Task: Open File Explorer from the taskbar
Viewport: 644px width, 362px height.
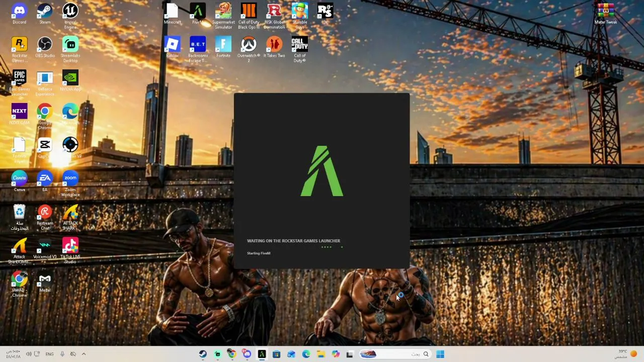Action: tap(320, 354)
